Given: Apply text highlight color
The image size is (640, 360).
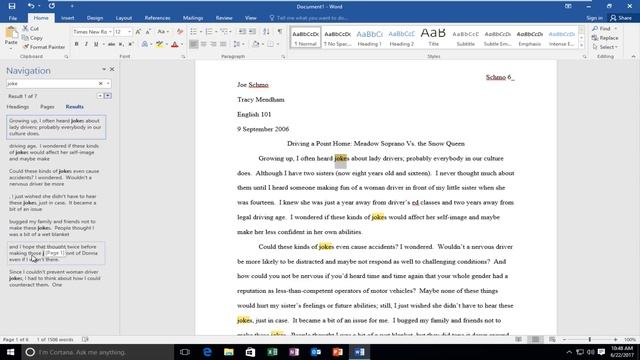Looking at the screenshot, I should coord(159,44).
